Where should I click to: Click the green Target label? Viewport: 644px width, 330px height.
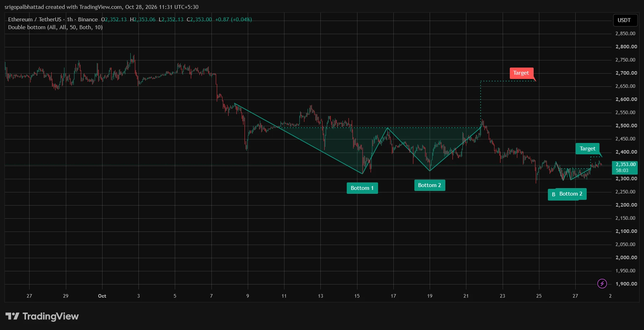[587, 149]
